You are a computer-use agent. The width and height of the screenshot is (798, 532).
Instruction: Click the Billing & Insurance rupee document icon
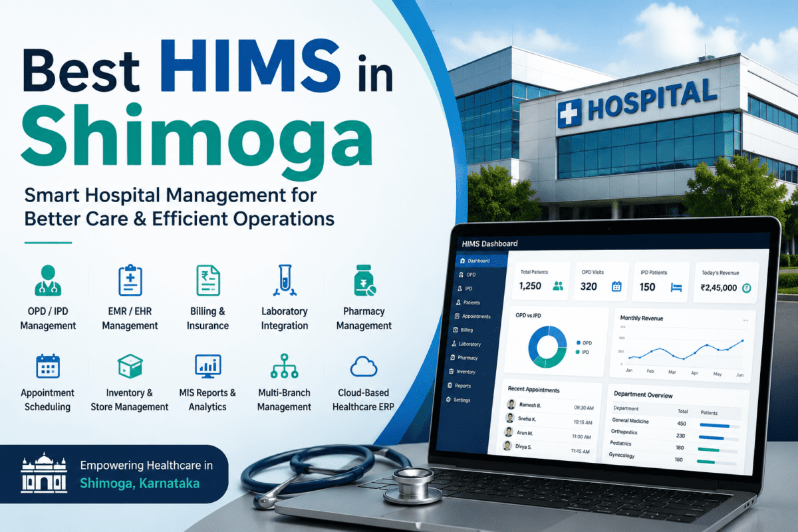pyautogui.click(x=207, y=280)
